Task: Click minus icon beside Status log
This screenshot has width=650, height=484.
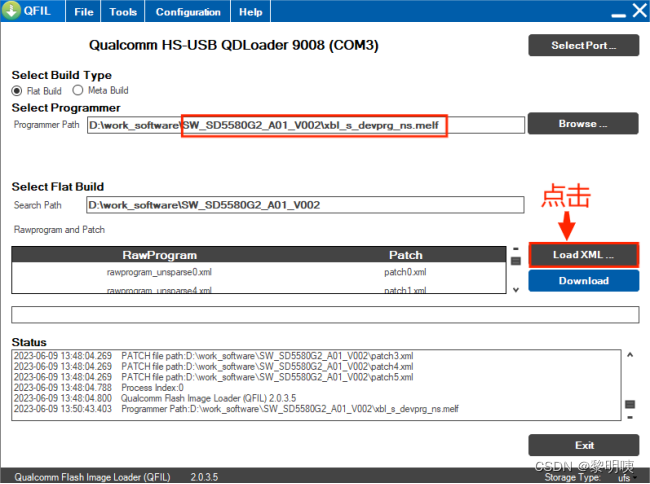Action: 630,418
